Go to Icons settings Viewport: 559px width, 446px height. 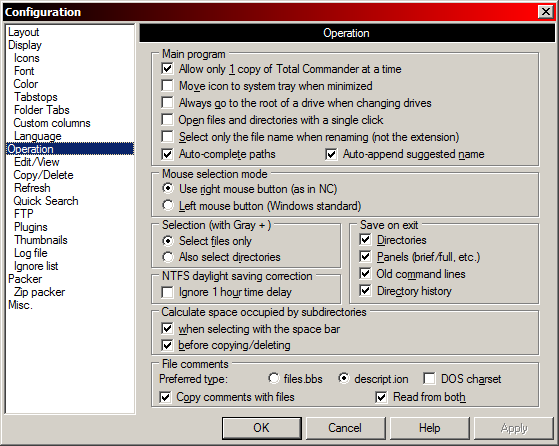(27, 58)
